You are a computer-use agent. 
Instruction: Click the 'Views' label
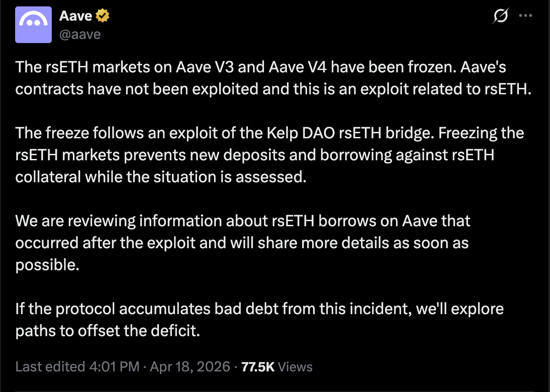click(295, 367)
